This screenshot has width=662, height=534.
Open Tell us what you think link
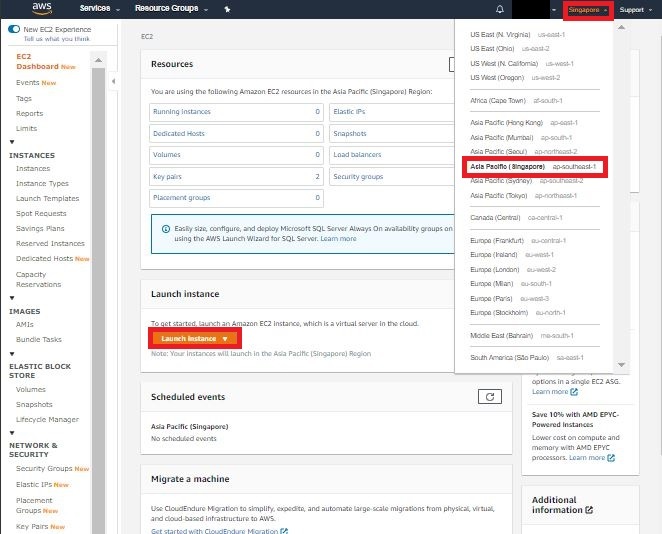(57, 39)
